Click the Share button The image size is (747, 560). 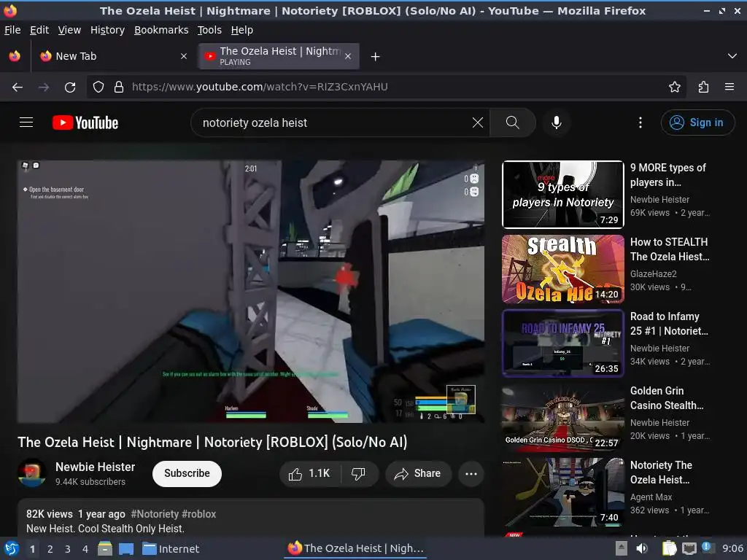click(x=418, y=473)
